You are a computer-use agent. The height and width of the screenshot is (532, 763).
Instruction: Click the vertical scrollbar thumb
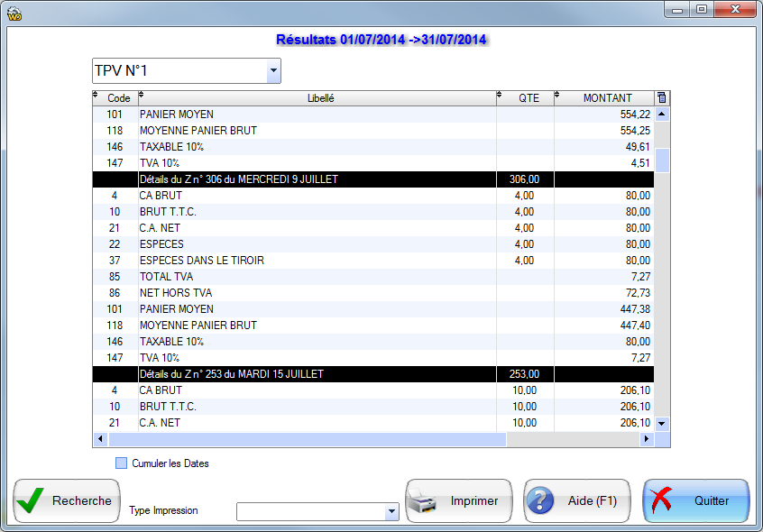[x=662, y=160]
